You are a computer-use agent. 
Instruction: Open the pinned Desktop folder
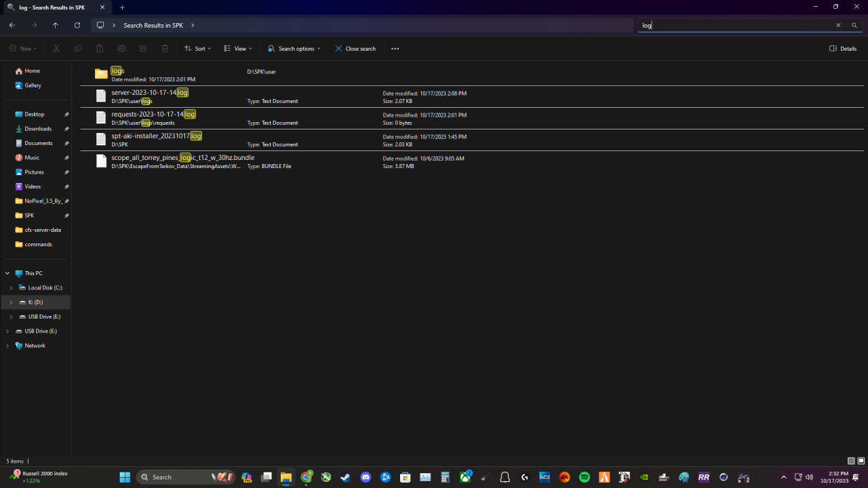coord(34,114)
